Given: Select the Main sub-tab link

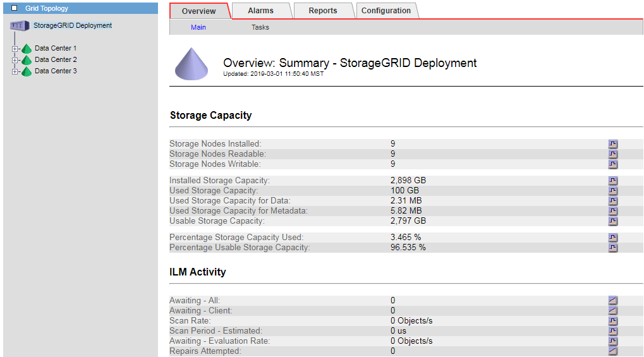Looking at the screenshot, I should click(x=198, y=27).
